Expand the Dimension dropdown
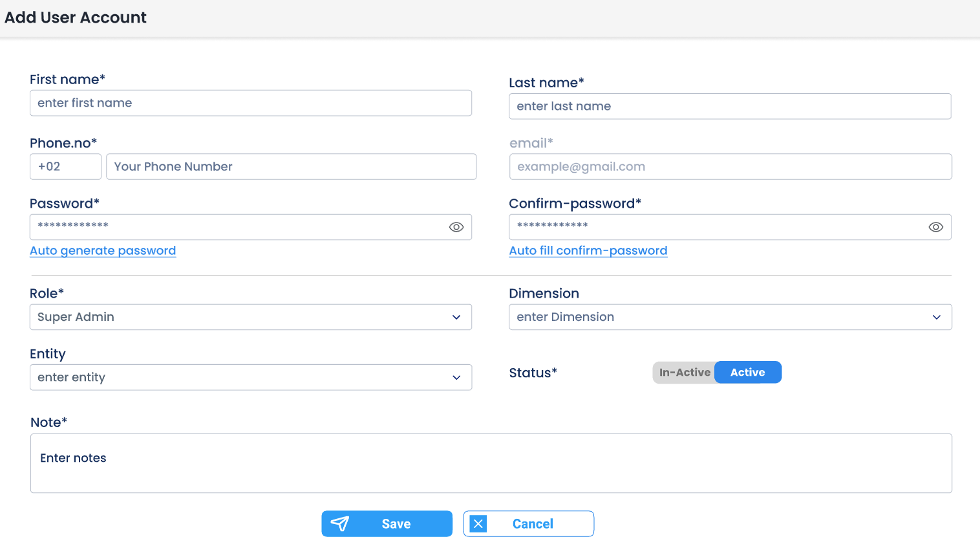980x548 pixels. coord(730,317)
